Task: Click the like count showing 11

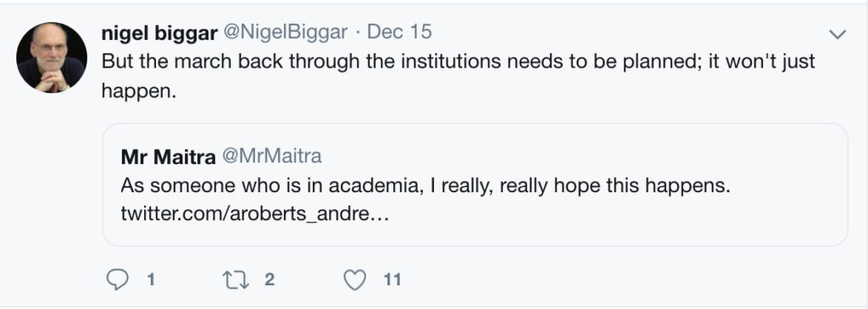Action: (x=392, y=279)
